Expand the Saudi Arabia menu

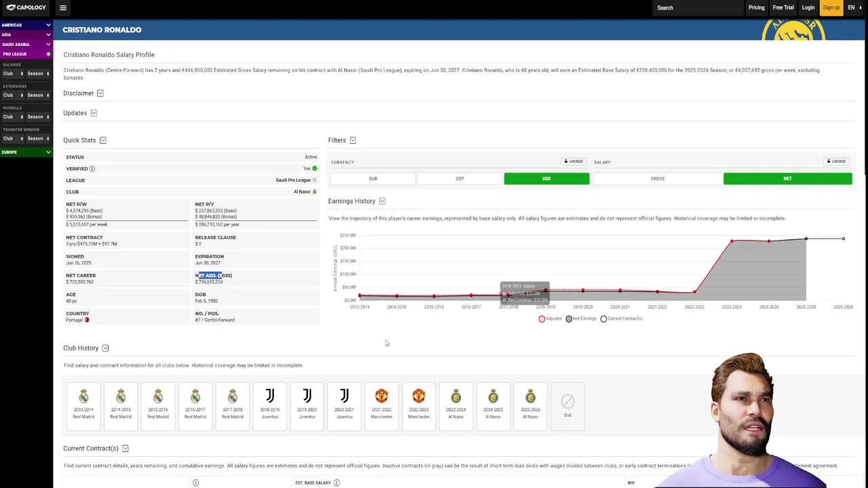[26, 44]
